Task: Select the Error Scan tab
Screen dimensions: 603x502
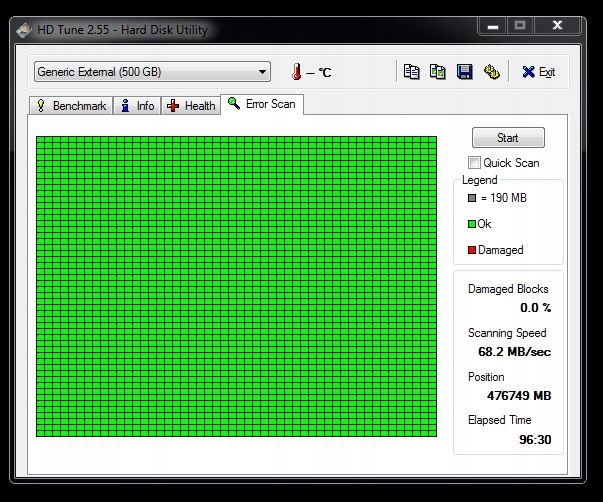Action: pos(262,104)
